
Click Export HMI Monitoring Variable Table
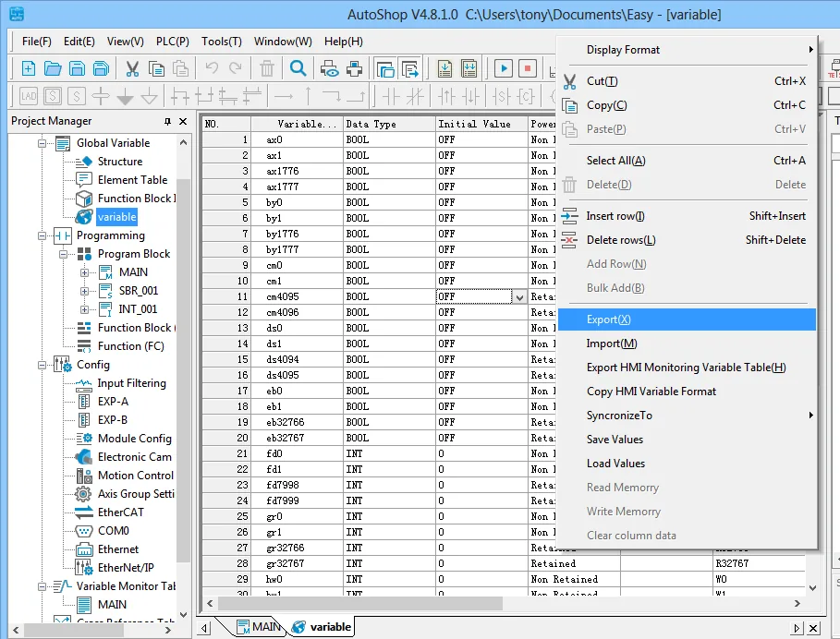point(688,368)
